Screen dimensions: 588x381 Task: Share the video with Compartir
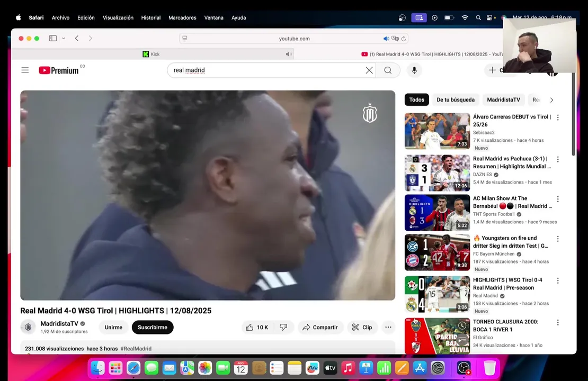[320, 327]
